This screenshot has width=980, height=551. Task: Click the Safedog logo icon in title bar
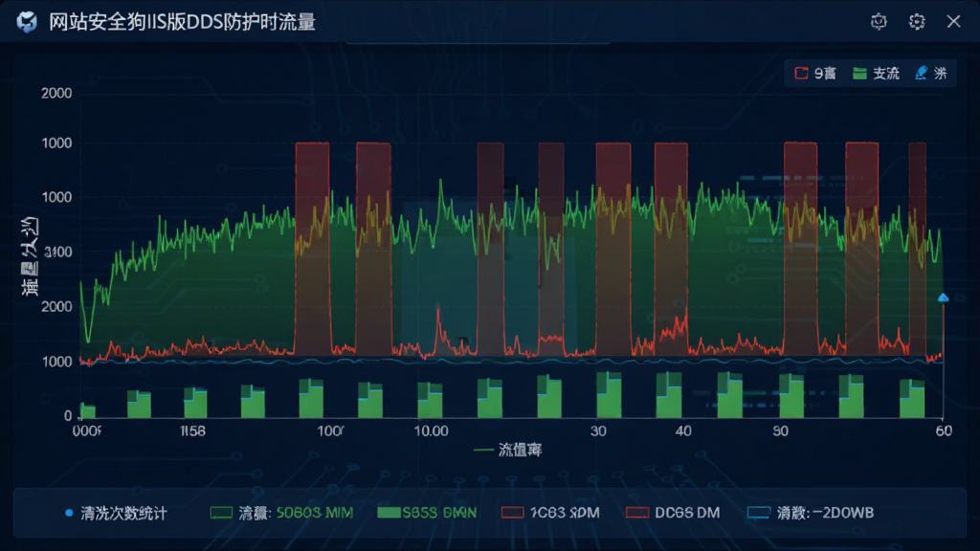point(27,22)
